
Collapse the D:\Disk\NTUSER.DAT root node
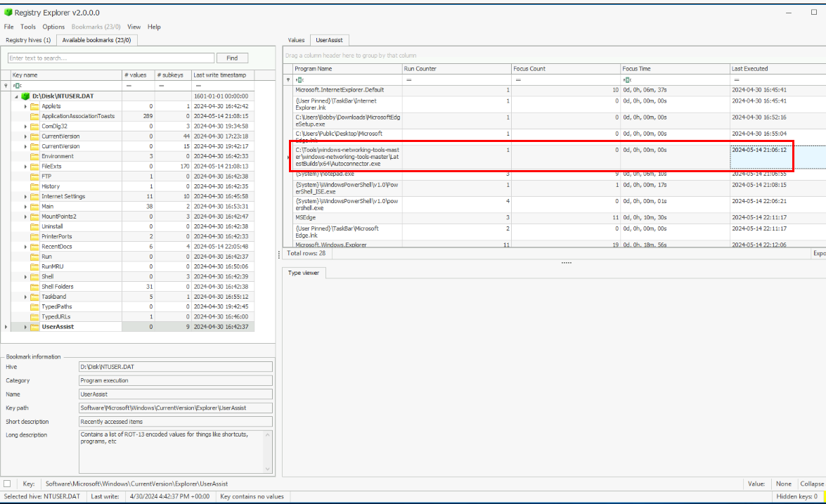tap(16, 96)
